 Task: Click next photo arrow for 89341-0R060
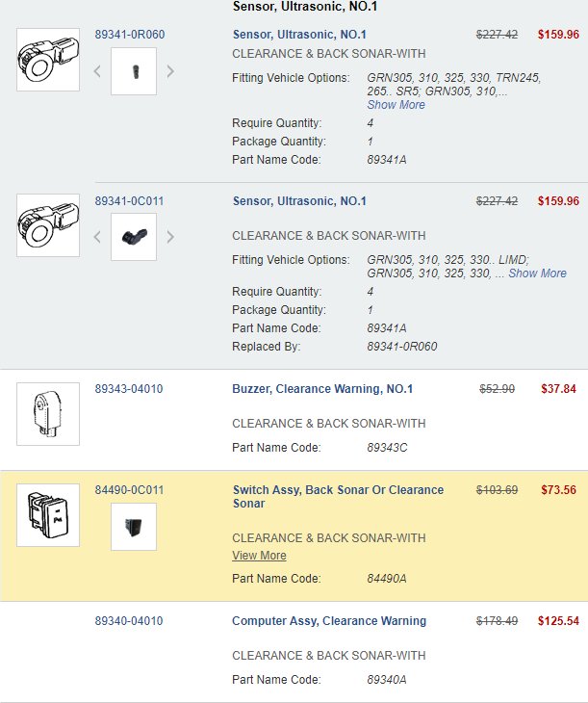pyautogui.click(x=170, y=71)
